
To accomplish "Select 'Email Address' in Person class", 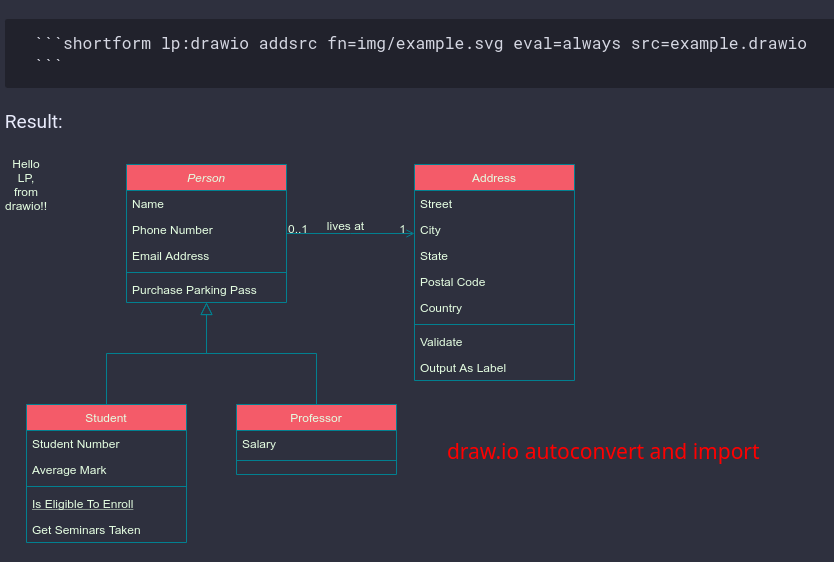I will 170,256.
